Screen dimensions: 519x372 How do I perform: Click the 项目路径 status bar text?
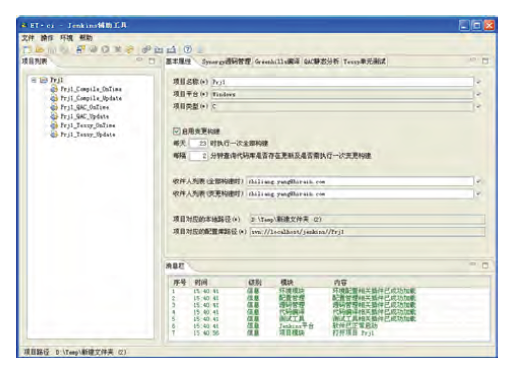75,352
